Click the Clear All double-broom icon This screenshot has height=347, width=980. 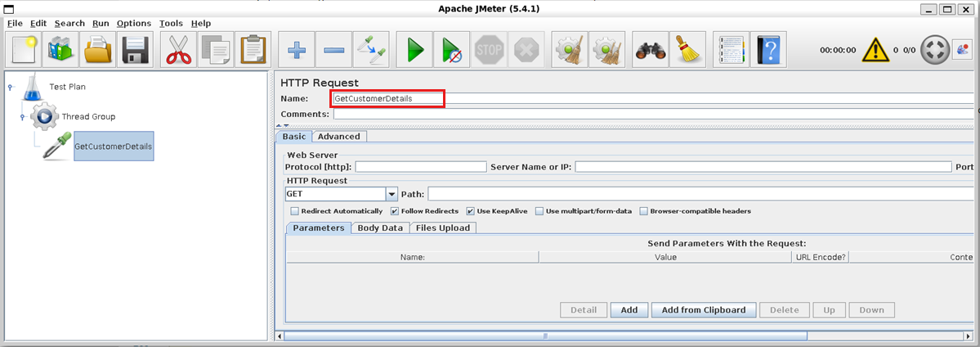(x=606, y=49)
